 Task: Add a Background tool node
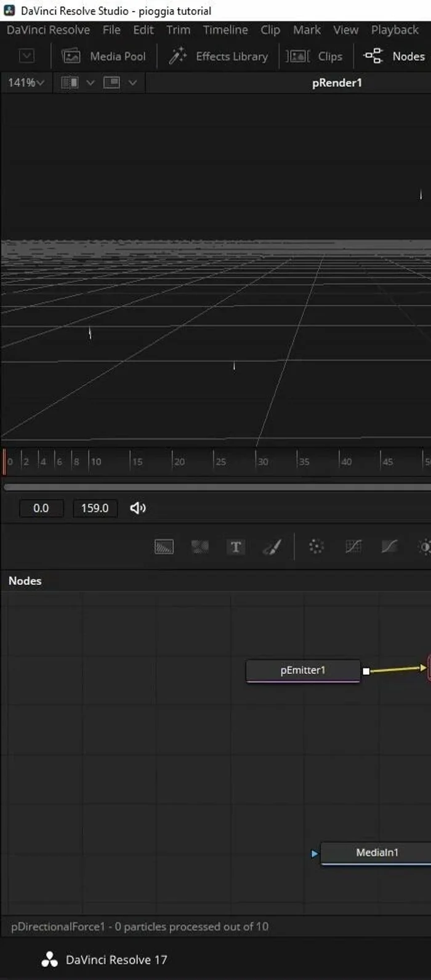click(164, 547)
